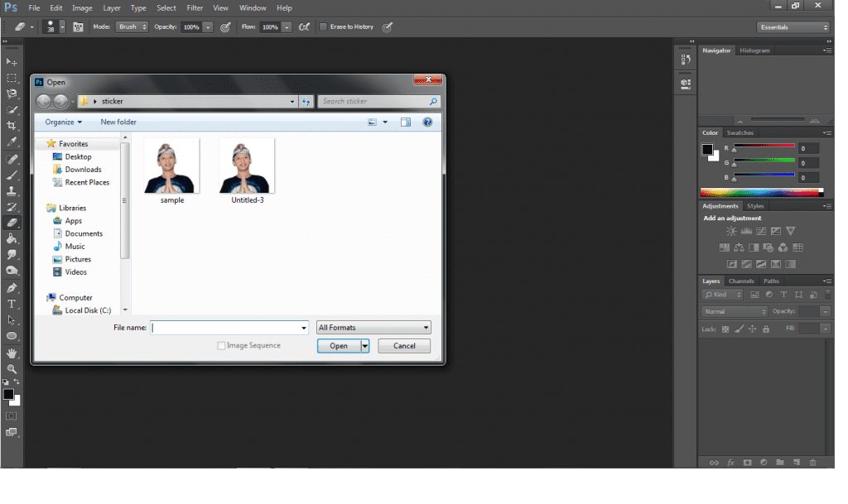Expand the Essentials workspace dropdown

793,27
